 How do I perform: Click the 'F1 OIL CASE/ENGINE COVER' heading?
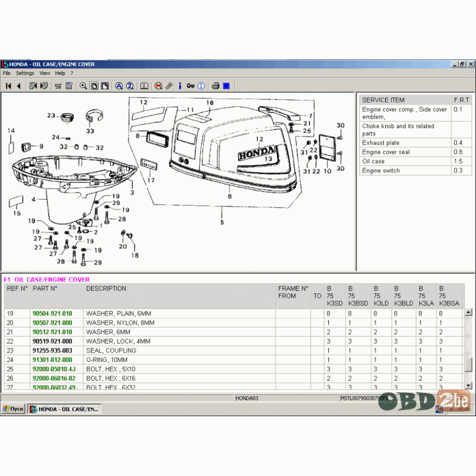[47, 279]
